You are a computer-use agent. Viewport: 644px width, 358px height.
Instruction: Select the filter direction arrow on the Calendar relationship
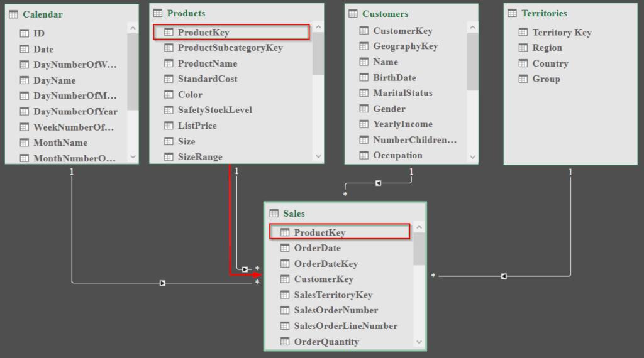[163, 283]
